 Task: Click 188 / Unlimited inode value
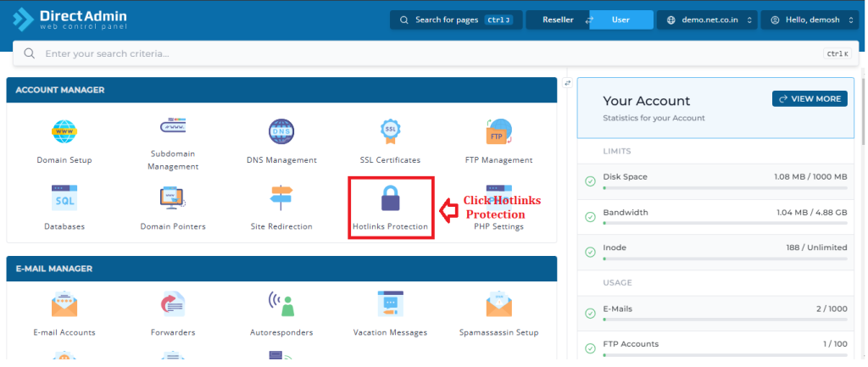point(816,247)
